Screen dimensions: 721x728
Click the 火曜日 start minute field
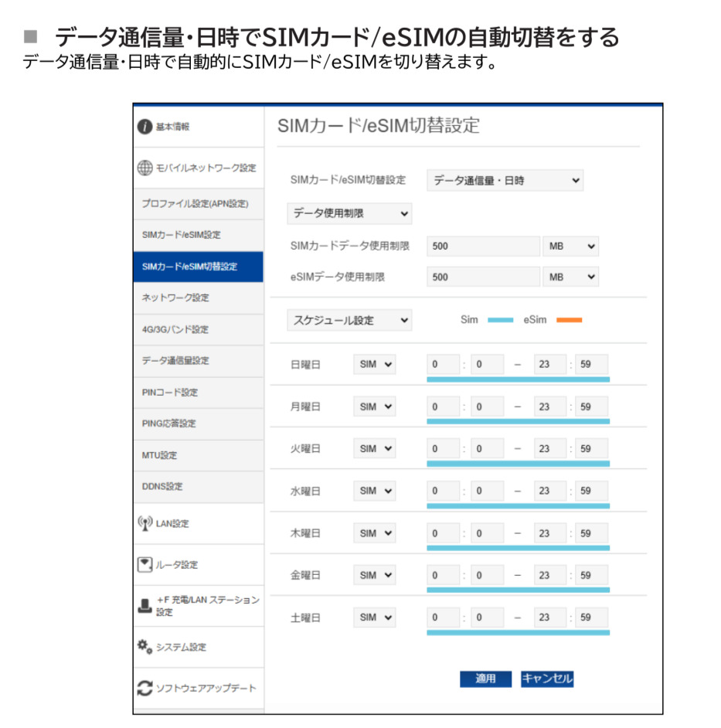point(487,448)
